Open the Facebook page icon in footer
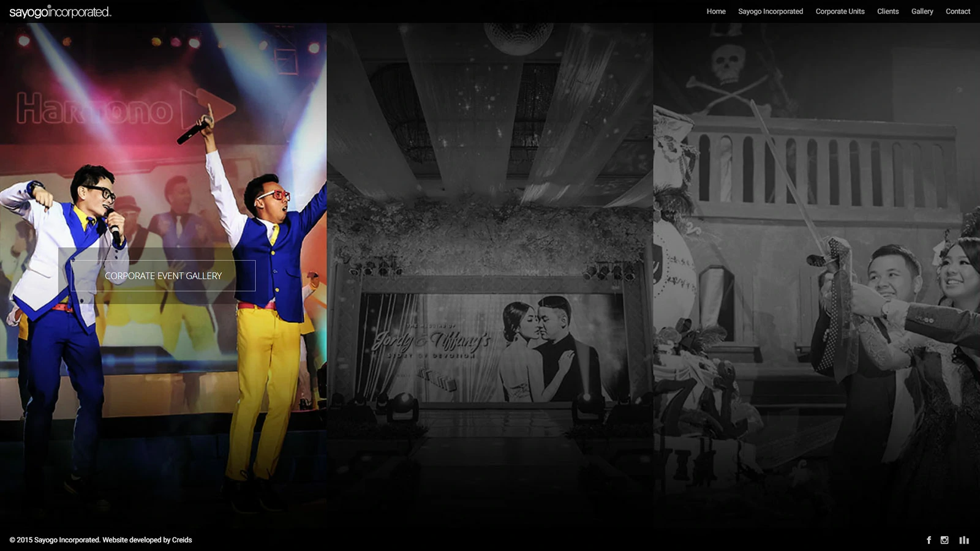Image resolution: width=980 pixels, height=551 pixels. coord(929,540)
